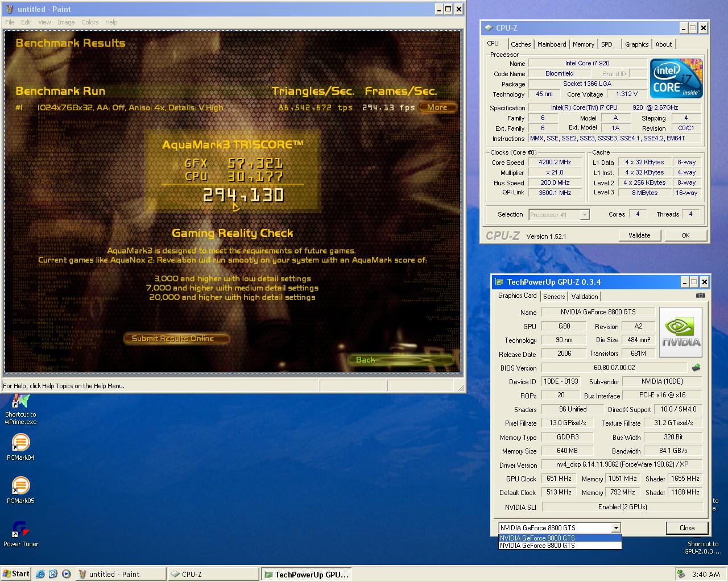This screenshot has height=582, width=728.
Task: Open the Image menu in Paint
Action: pos(66,22)
